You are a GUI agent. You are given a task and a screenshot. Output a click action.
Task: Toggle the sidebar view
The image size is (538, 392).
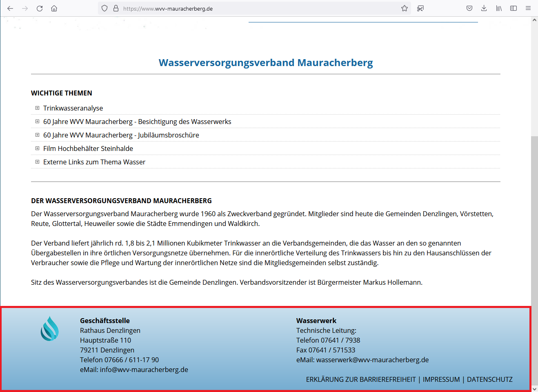click(x=514, y=8)
